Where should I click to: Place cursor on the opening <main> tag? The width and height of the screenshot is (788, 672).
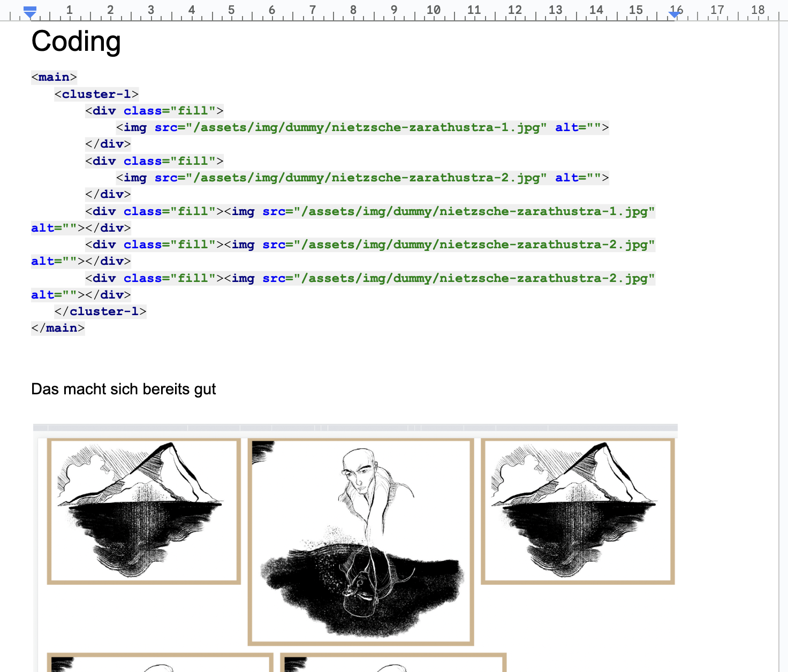(x=54, y=77)
